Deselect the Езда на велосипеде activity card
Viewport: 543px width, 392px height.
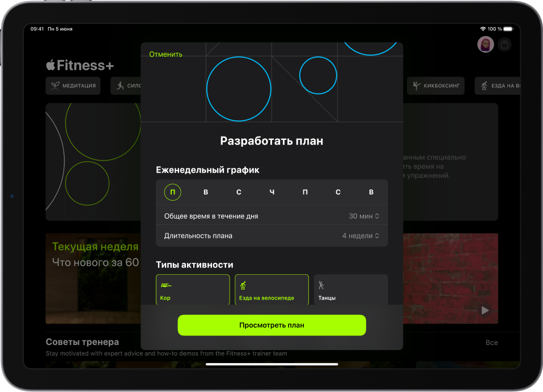click(272, 289)
